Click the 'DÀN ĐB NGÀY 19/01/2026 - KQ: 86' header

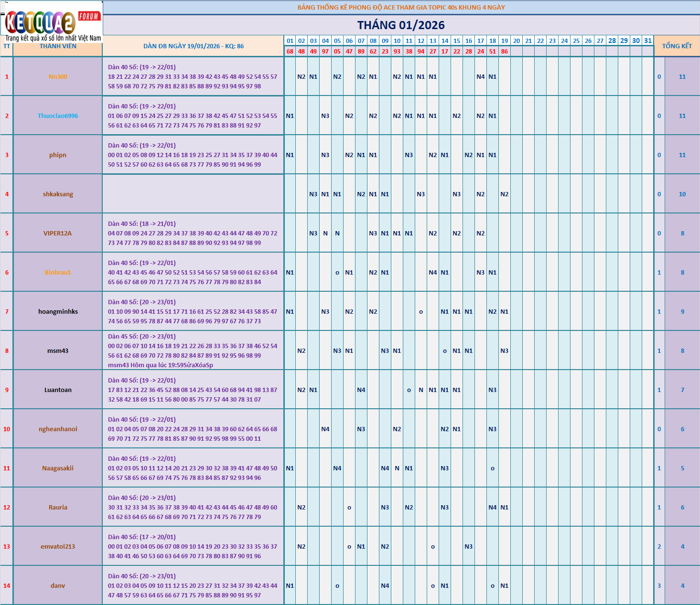(194, 46)
